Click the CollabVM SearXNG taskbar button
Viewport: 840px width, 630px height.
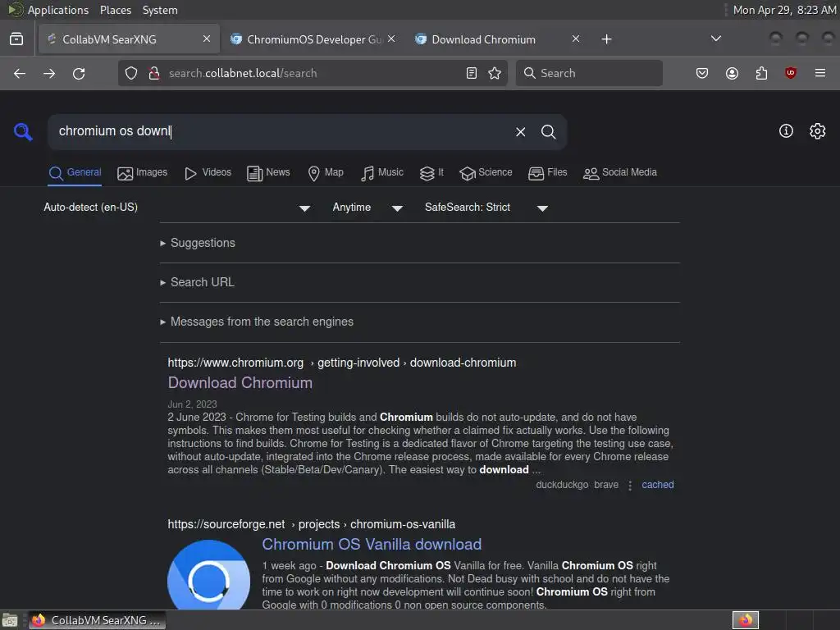pos(97,620)
